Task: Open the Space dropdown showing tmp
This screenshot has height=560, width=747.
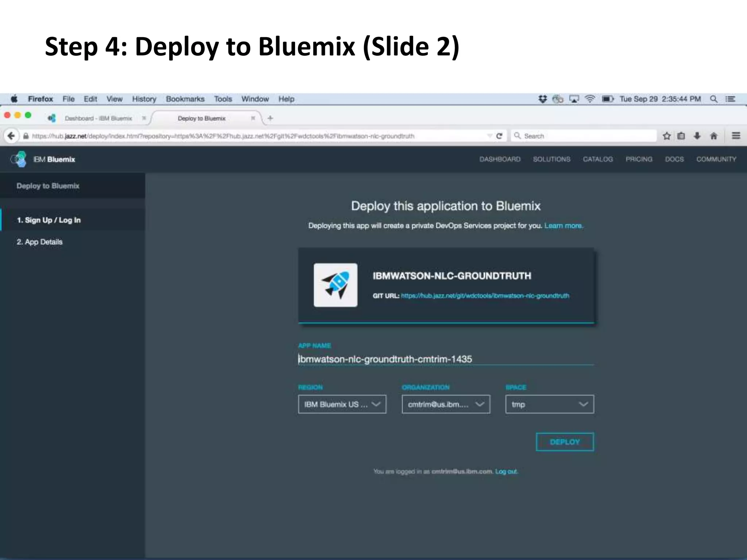Action: [550, 404]
